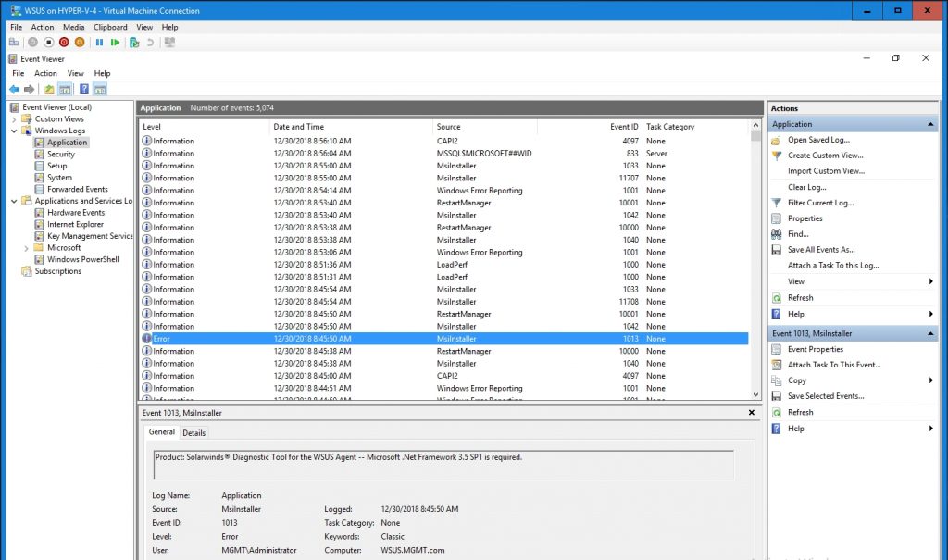
Task: Click the blue question mark Help toolbar icon
Action: coord(84,90)
